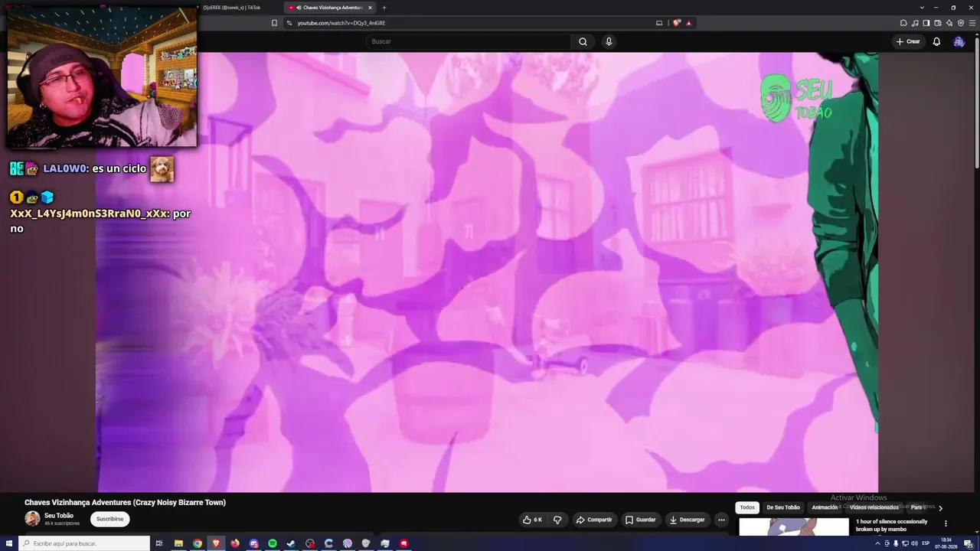Screen dimensions: 980x551
Task: Open Spotify from the taskbar
Action: pyautogui.click(x=273, y=543)
